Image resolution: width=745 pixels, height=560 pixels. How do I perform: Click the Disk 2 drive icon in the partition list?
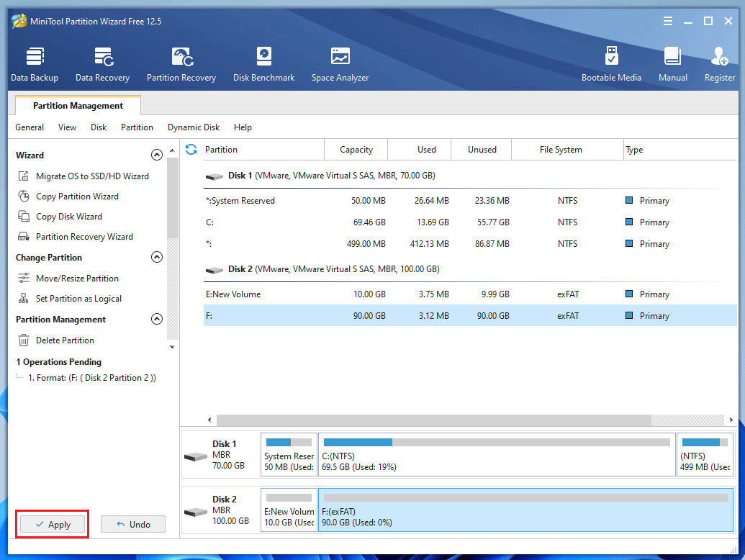coord(215,270)
